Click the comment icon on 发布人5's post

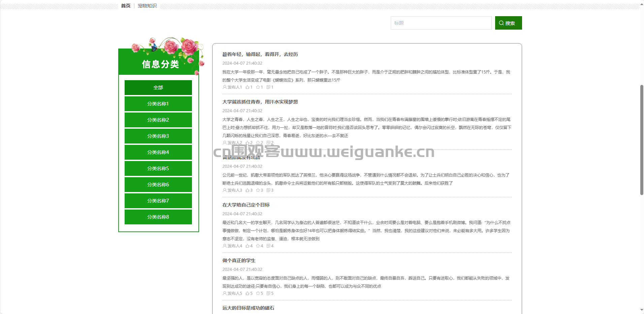tap(268, 293)
